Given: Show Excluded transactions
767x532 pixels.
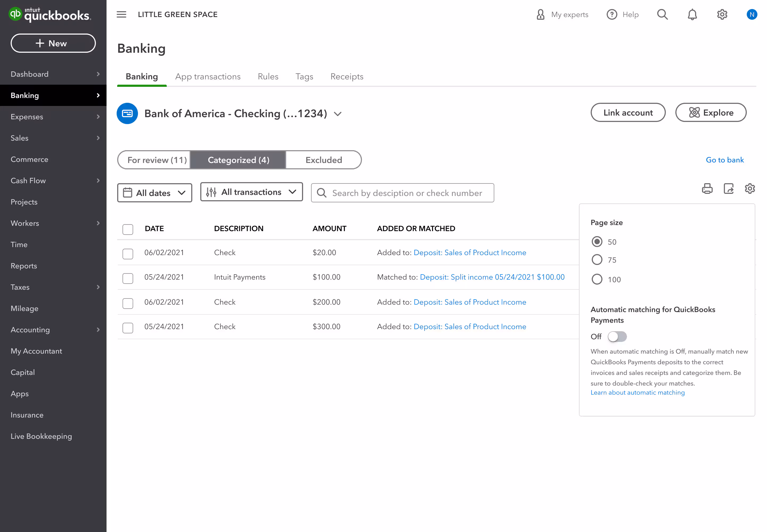Looking at the screenshot, I should tap(324, 160).
